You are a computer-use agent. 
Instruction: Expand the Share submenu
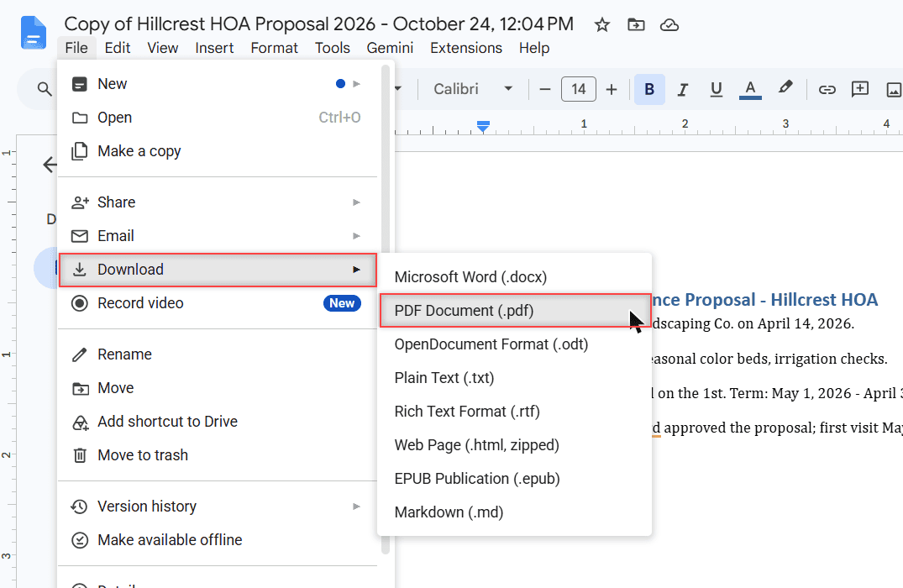coord(218,202)
